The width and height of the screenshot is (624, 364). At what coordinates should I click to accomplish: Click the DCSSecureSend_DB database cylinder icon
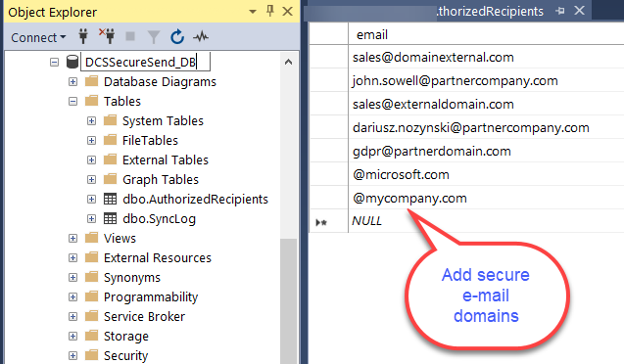tap(72, 62)
